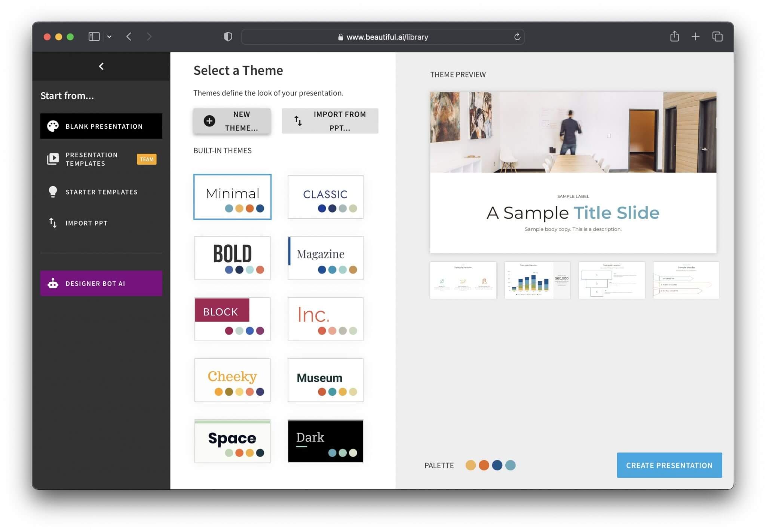
Task: Click the Blank Presentation palette icon
Action: click(x=53, y=126)
